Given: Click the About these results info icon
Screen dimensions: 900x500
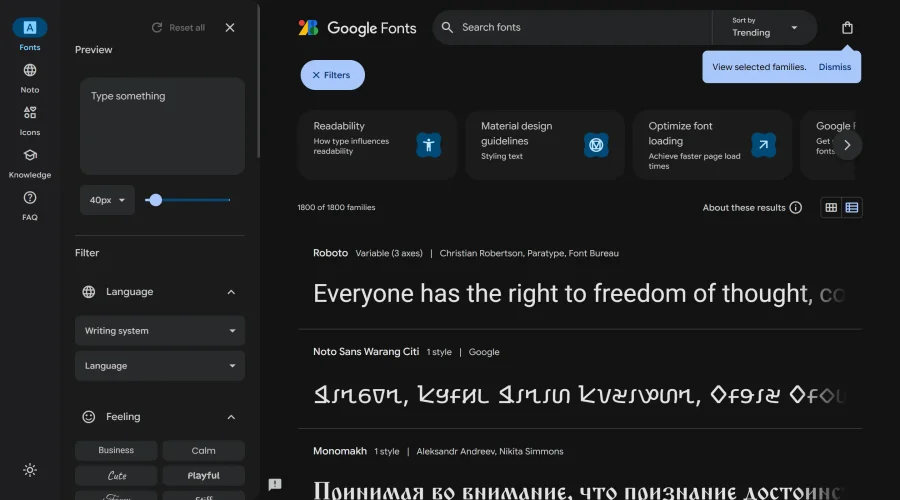Looking at the screenshot, I should point(796,208).
